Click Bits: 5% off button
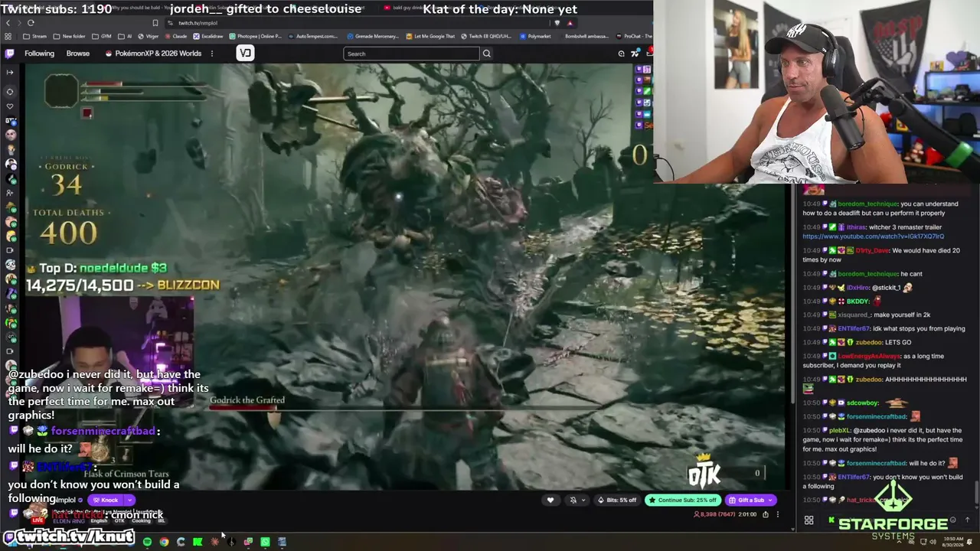The height and width of the screenshot is (551, 980). 617,500
